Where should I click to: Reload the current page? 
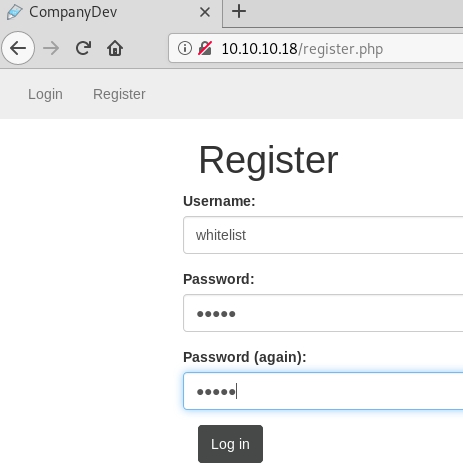[x=83, y=48]
